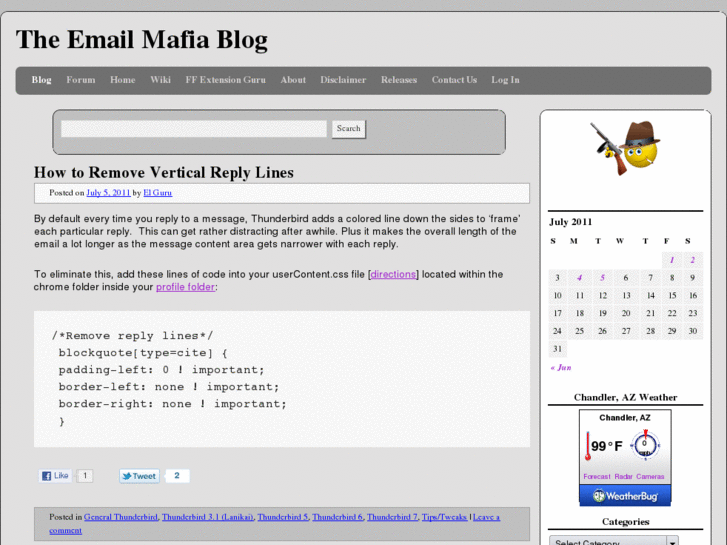This screenshot has width=727, height=545.
Task: Follow the profile folder link
Action: pyautogui.click(x=185, y=287)
